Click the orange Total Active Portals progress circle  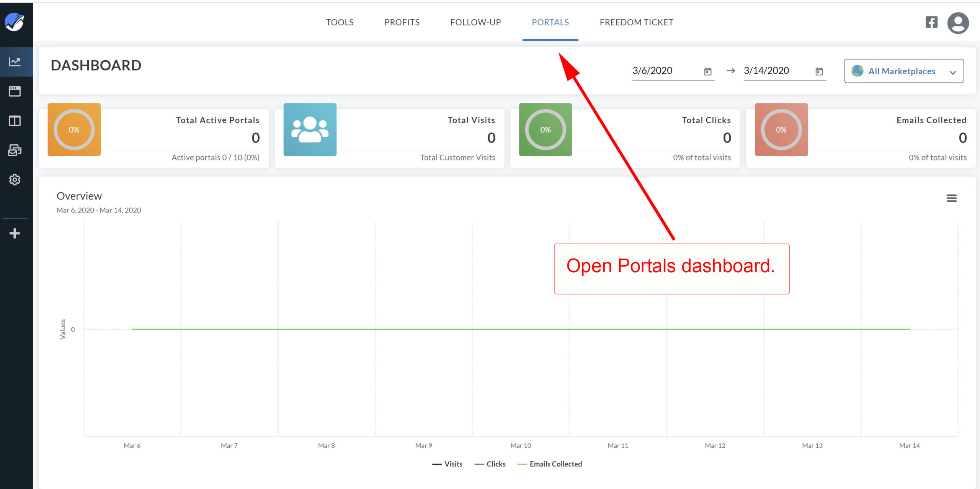[x=74, y=129]
